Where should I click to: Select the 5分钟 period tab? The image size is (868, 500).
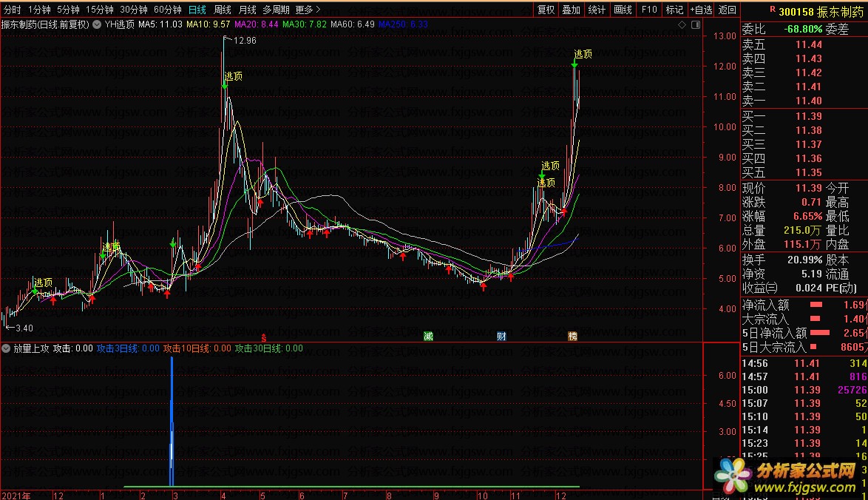tap(68, 10)
